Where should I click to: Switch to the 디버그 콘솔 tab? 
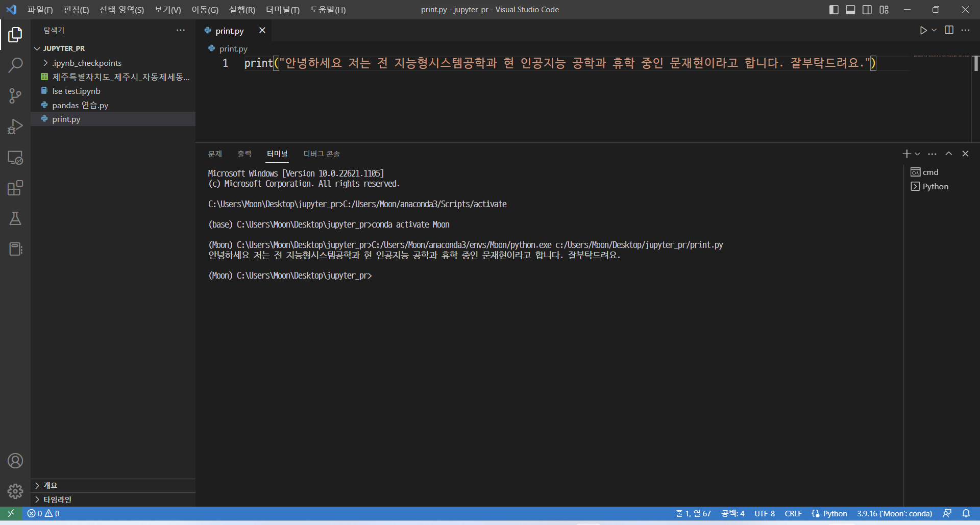(x=322, y=154)
